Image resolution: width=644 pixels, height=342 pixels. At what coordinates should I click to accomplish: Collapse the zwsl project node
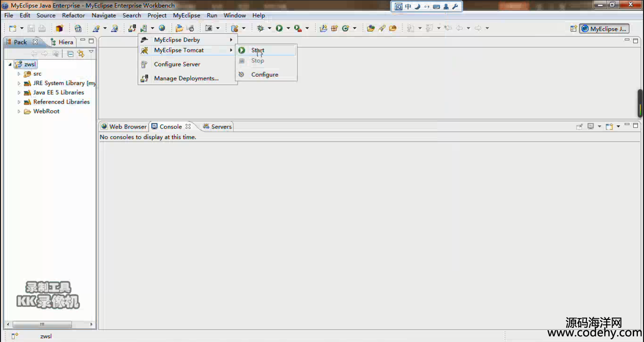pyautogui.click(x=10, y=65)
